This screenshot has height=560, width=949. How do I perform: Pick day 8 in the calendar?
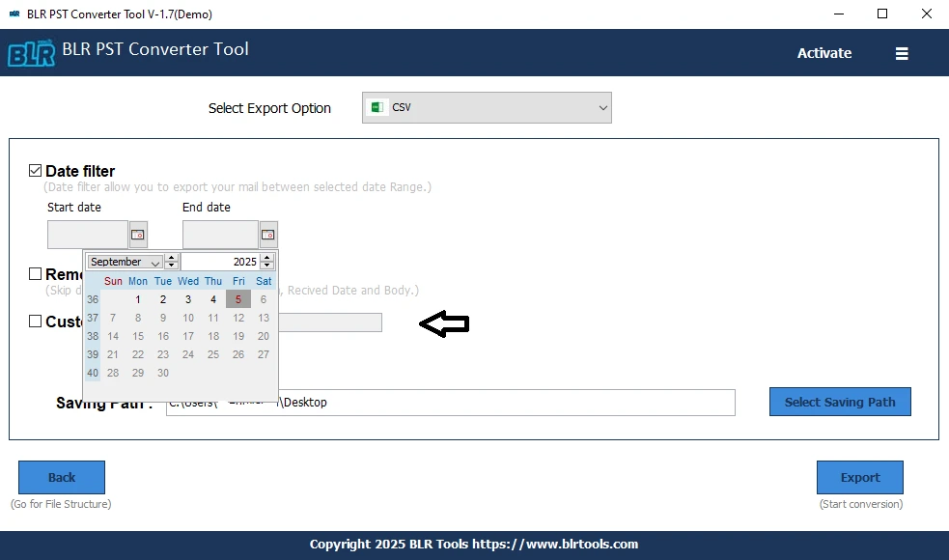[138, 318]
